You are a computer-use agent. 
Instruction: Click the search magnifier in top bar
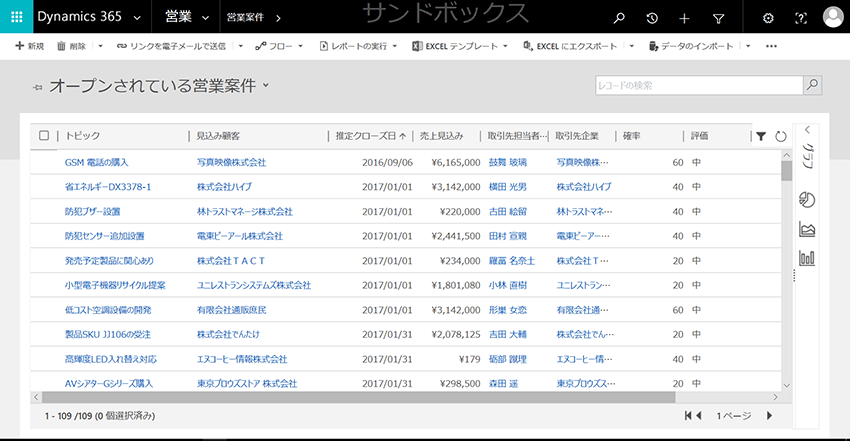click(x=619, y=18)
